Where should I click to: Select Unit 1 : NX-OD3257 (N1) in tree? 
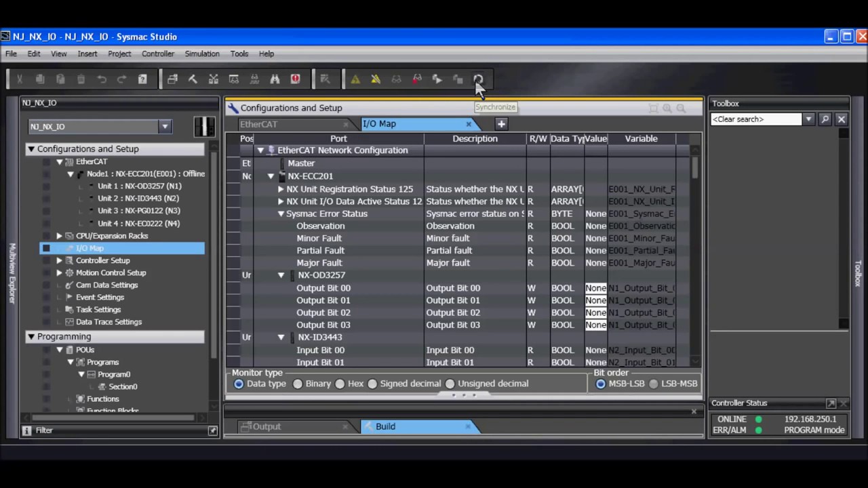[140, 186]
